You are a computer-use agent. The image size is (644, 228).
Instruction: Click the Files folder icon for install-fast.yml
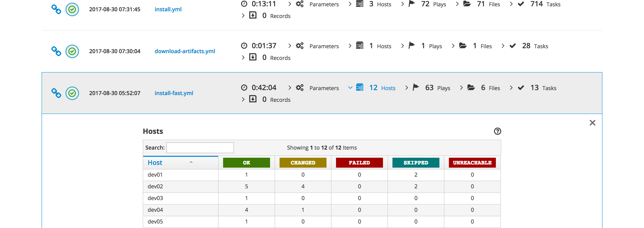coord(471,88)
